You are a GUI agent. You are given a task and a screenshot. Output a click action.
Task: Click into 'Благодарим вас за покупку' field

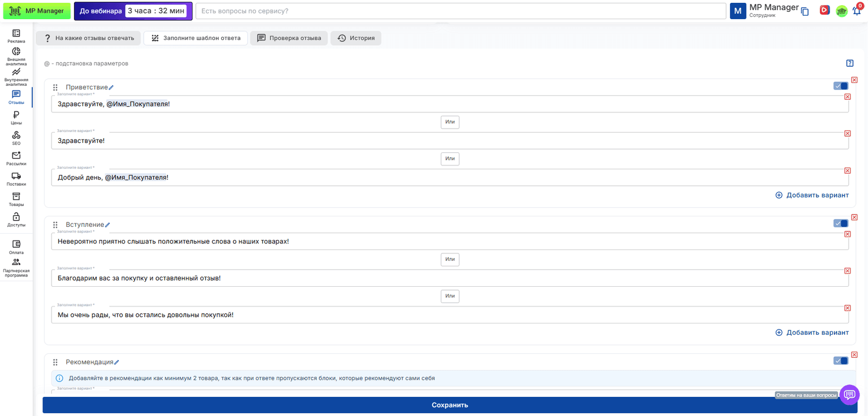click(450, 278)
